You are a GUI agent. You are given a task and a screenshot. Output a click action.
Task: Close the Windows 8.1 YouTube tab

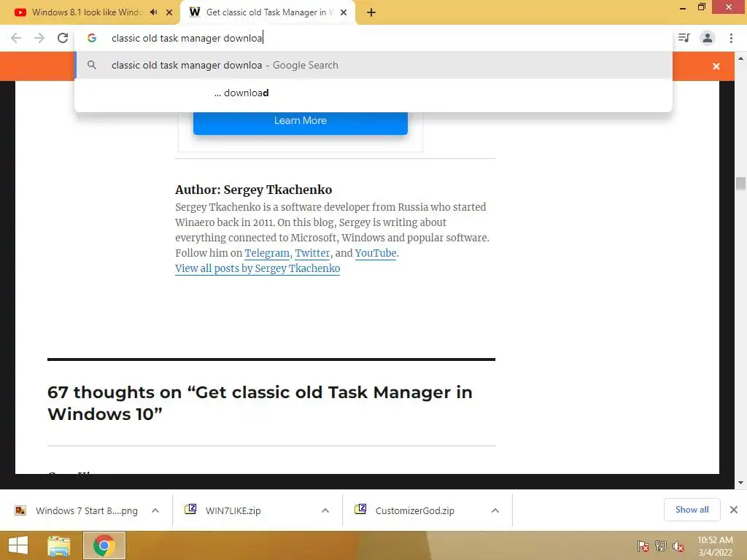169,13
